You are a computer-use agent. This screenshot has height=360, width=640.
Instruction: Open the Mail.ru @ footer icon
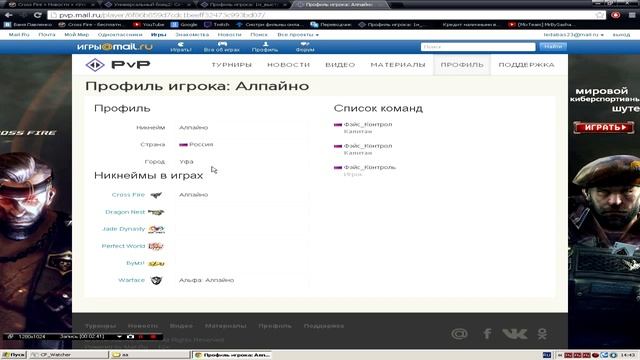click(460, 334)
